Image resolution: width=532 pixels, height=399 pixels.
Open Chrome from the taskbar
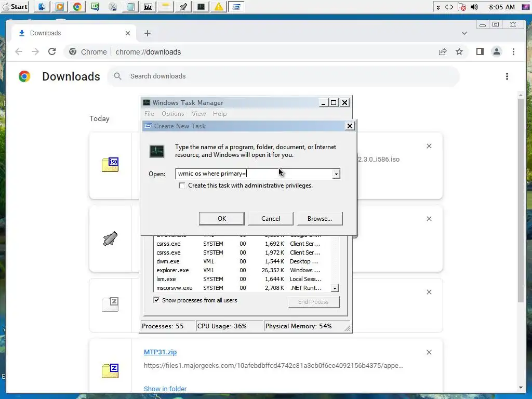pos(77,6)
